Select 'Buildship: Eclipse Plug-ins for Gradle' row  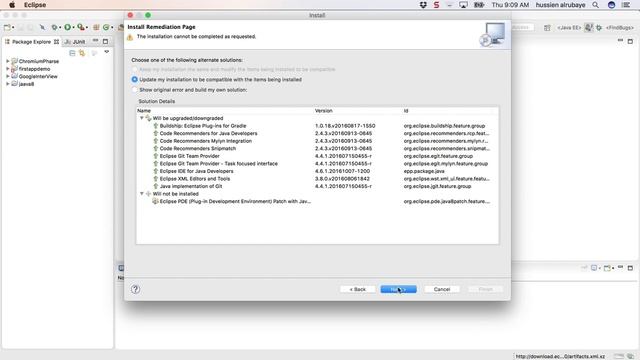click(317, 126)
